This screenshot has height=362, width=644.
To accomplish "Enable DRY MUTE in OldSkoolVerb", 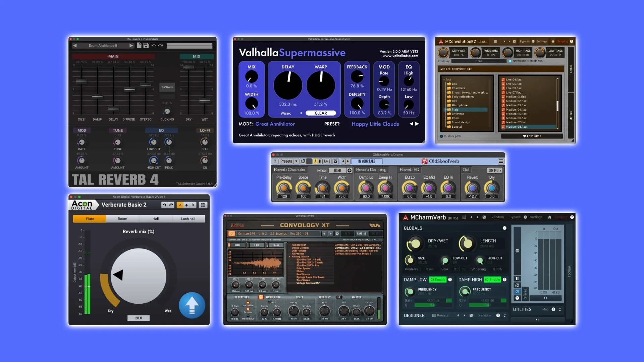I will 494,170.
